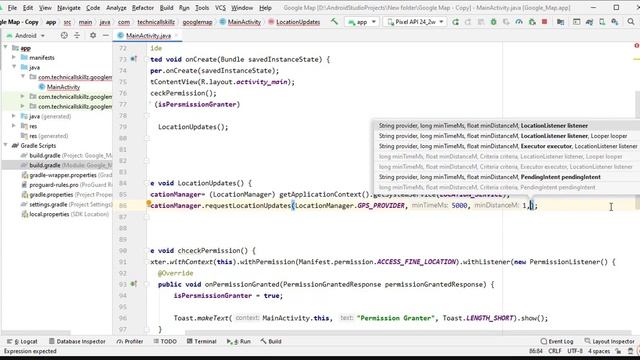The width and height of the screenshot is (640, 360).
Task: Open the Terminal tool window
Action: click(x=202, y=341)
